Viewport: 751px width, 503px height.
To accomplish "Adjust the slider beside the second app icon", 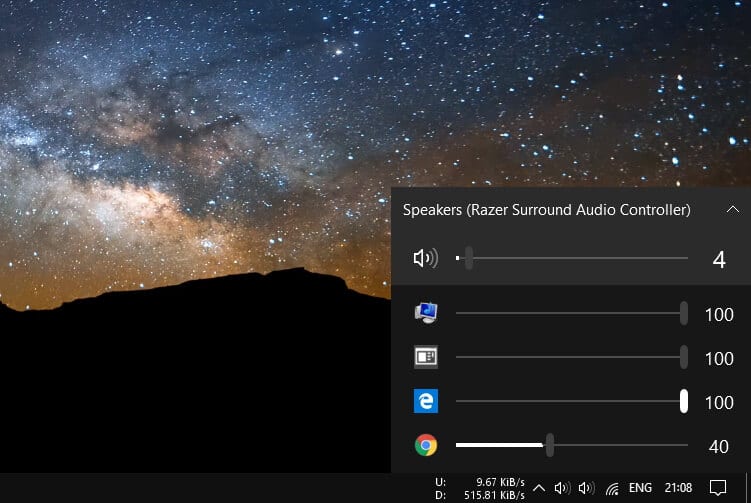I will click(x=572, y=357).
